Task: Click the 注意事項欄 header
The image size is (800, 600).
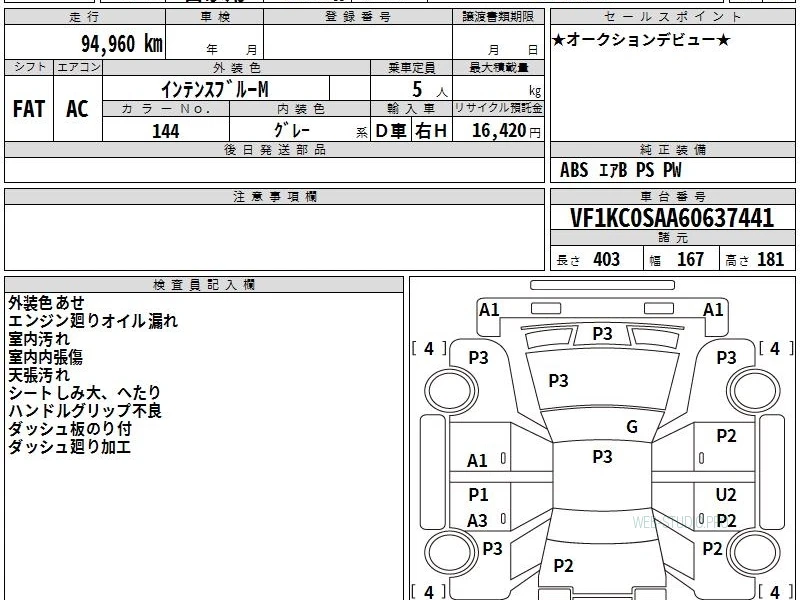Action: tap(274, 197)
